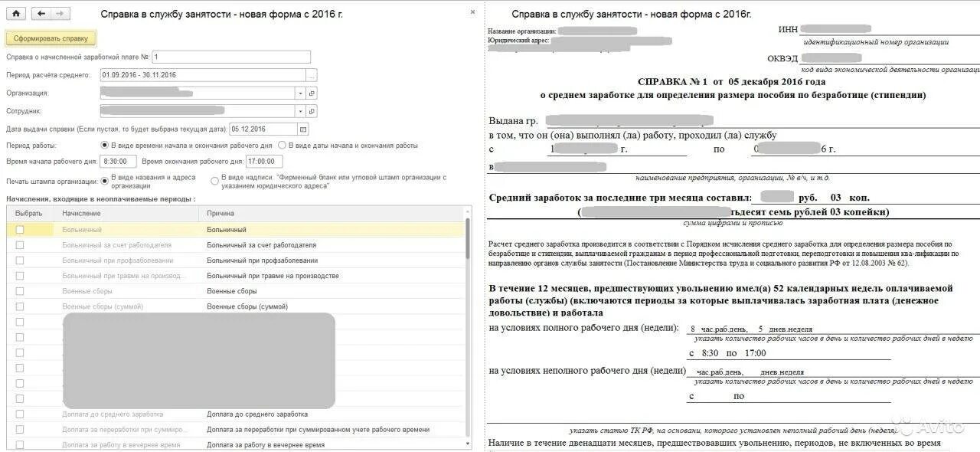Open the calendar picker for Дата выдачи справки
Image resolution: width=980 pixels, height=452 pixels.
tap(302, 129)
